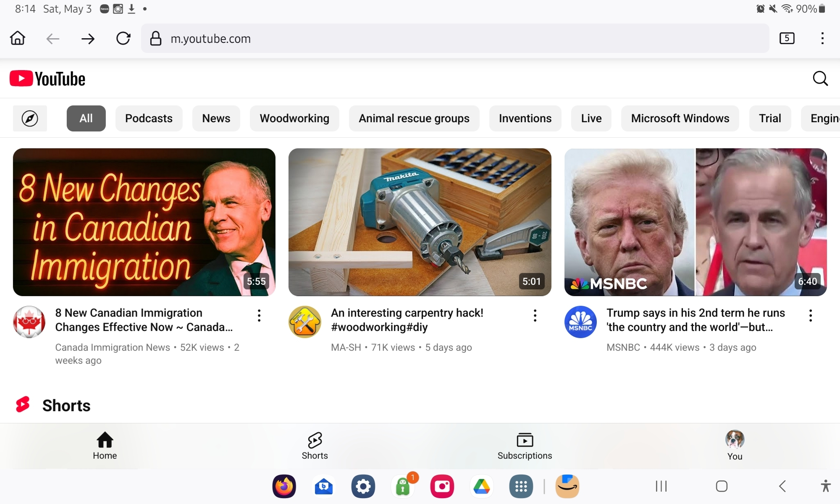Open Google Drive from the taskbar
The height and width of the screenshot is (504, 840).
click(x=482, y=486)
